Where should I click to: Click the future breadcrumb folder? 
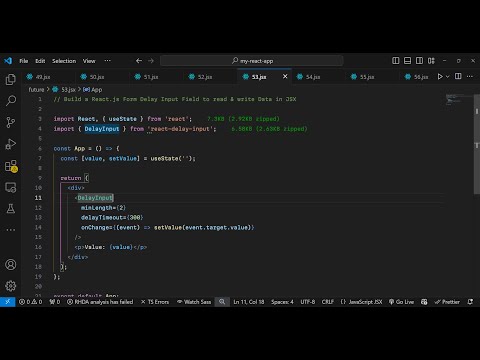(36, 90)
